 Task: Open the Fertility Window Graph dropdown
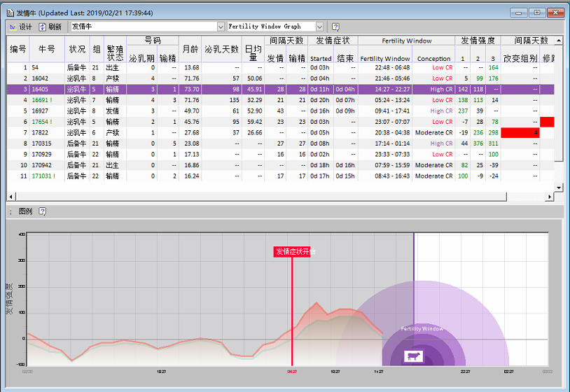coord(319,27)
